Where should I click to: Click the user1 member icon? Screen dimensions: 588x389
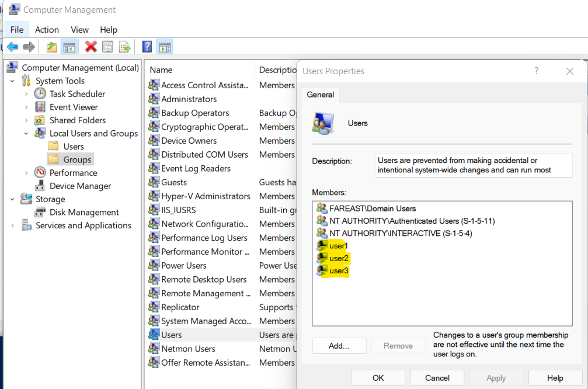pyautogui.click(x=322, y=246)
